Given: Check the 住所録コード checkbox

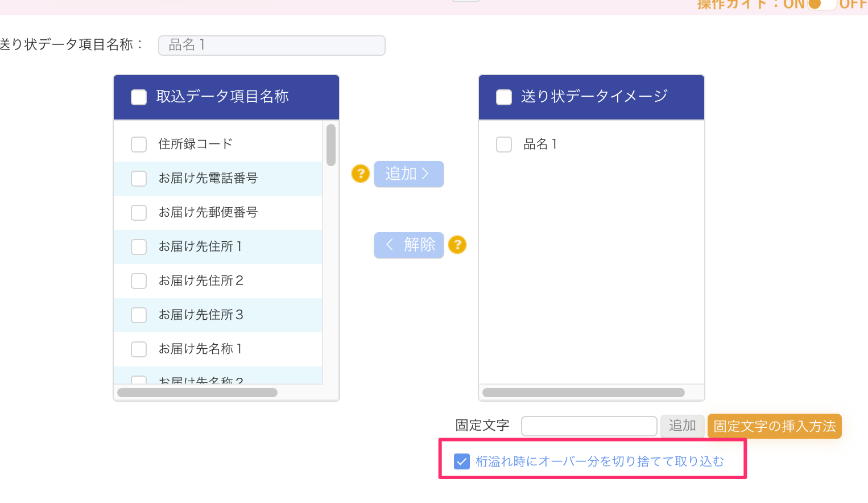Looking at the screenshot, I should click(139, 145).
